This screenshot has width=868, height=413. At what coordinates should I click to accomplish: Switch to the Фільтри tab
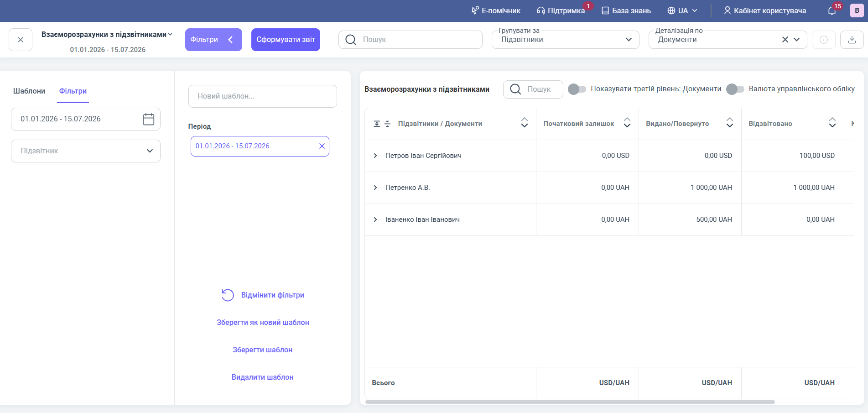tap(73, 91)
